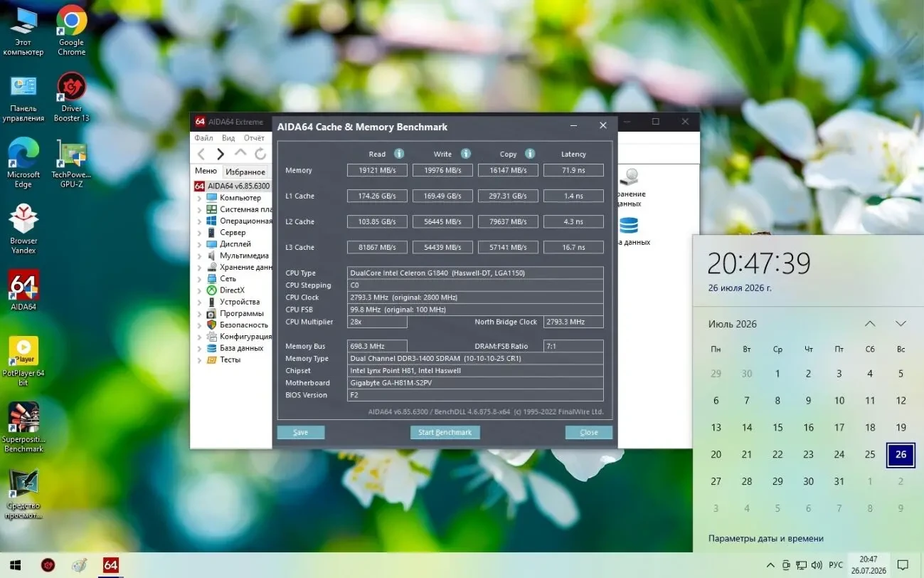Screen dimensions: 924x578
Task: Click the Read info icon
Action: 399,154
